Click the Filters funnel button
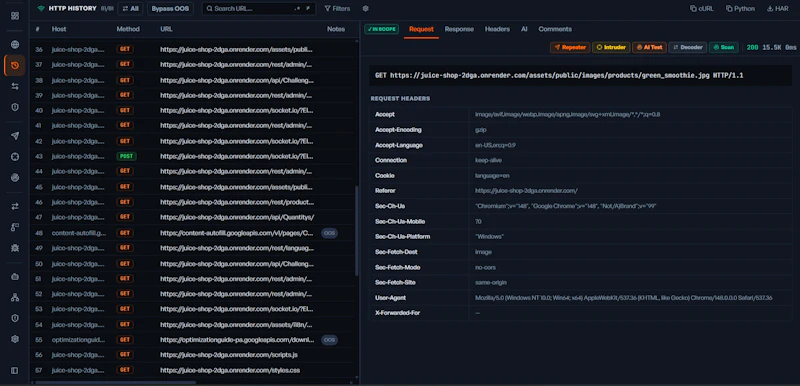 (337, 9)
